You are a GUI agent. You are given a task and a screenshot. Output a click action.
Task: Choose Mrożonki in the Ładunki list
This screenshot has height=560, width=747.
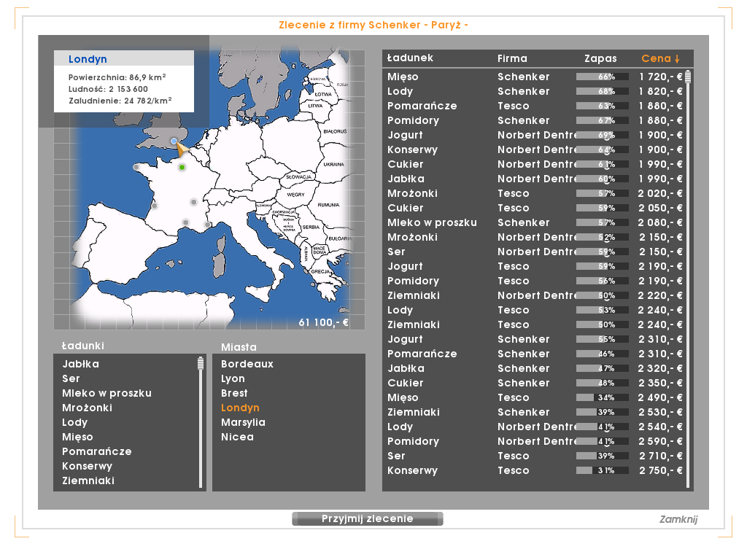[88, 408]
